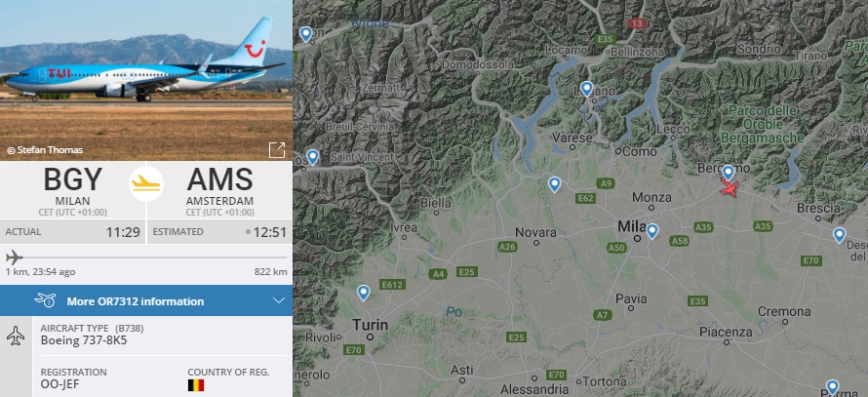The width and height of the screenshot is (868, 397).
Task: Open the aircraft photo in new window
Action: click(x=277, y=149)
